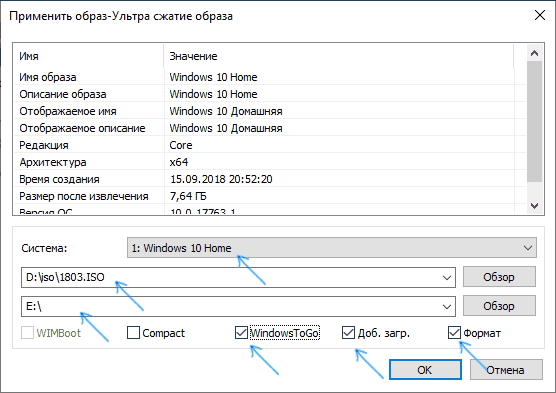Click into the E:\ destination text field
Image resolution: width=556 pixels, height=393 pixels.
click(230, 306)
